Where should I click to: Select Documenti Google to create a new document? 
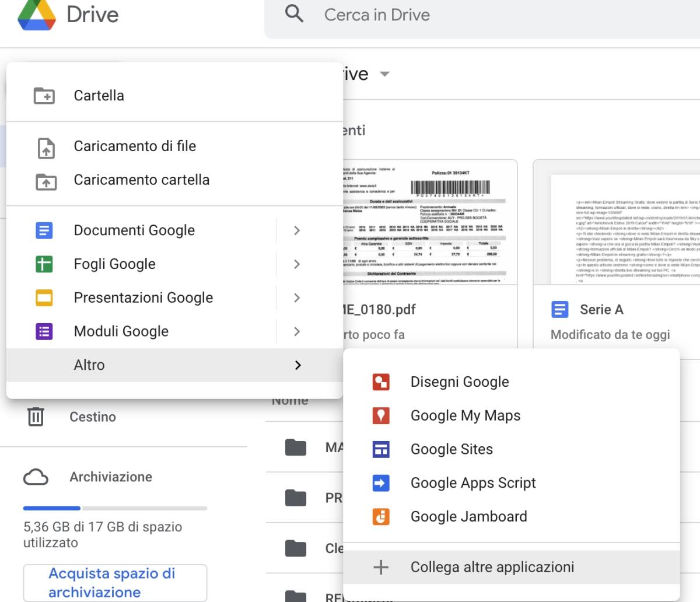134,230
